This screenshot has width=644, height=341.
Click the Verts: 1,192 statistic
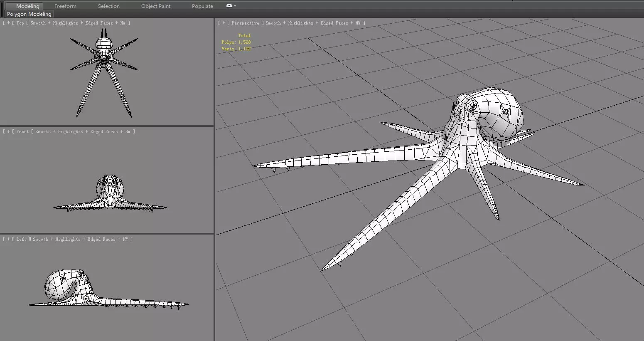coord(236,49)
